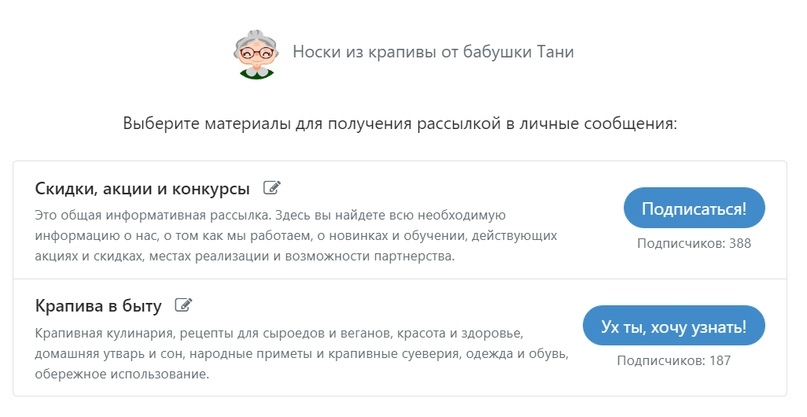Screen dimensions: 807x417
Task: Click the "Подписчиков: 388" counter
Action: pos(693,243)
